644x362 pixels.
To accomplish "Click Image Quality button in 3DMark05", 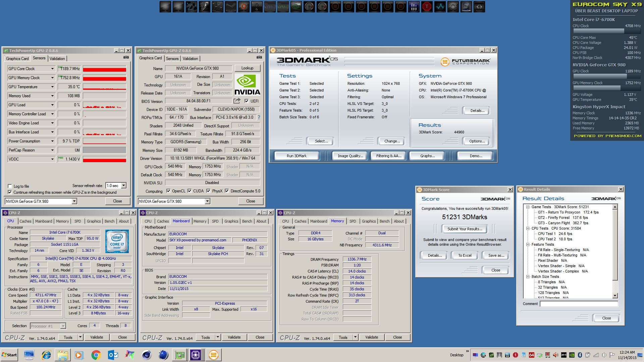I will pyautogui.click(x=350, y=156).
